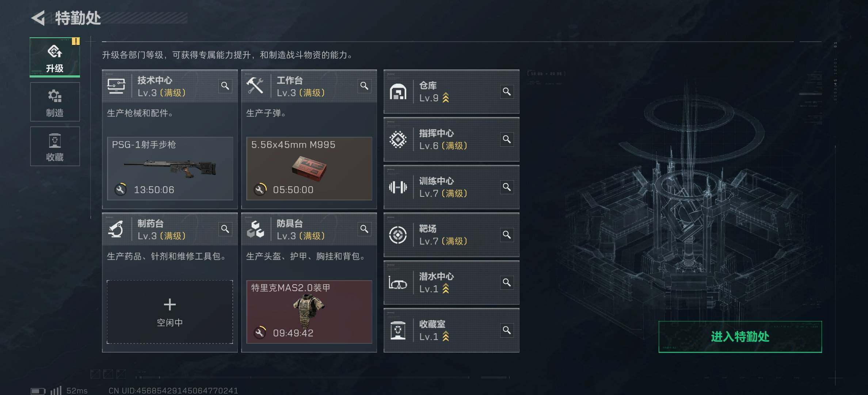Open details magnifier for 工作台

click(364, 86)
